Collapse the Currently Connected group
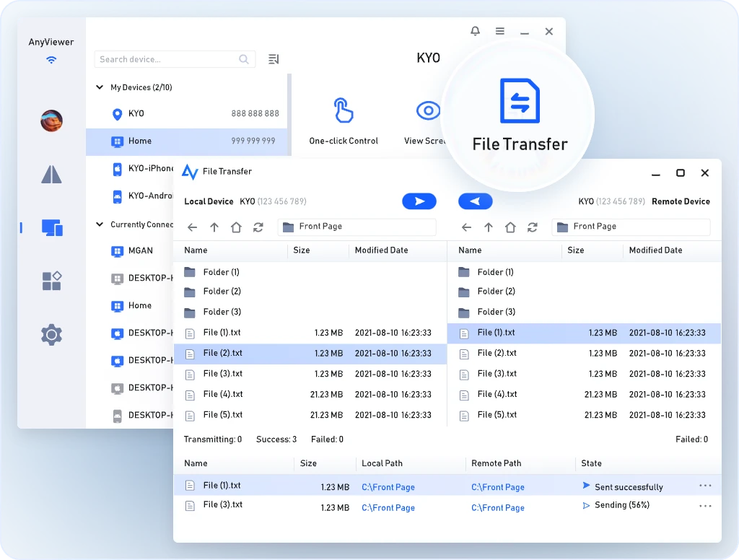The height and width of the screenshot is (560, 739). (100, 224)
